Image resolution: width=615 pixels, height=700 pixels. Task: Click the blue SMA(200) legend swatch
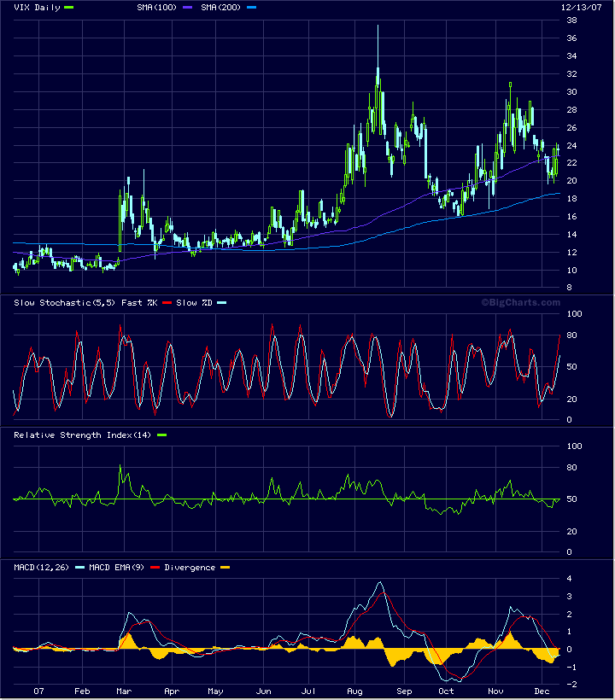[251, 8]
